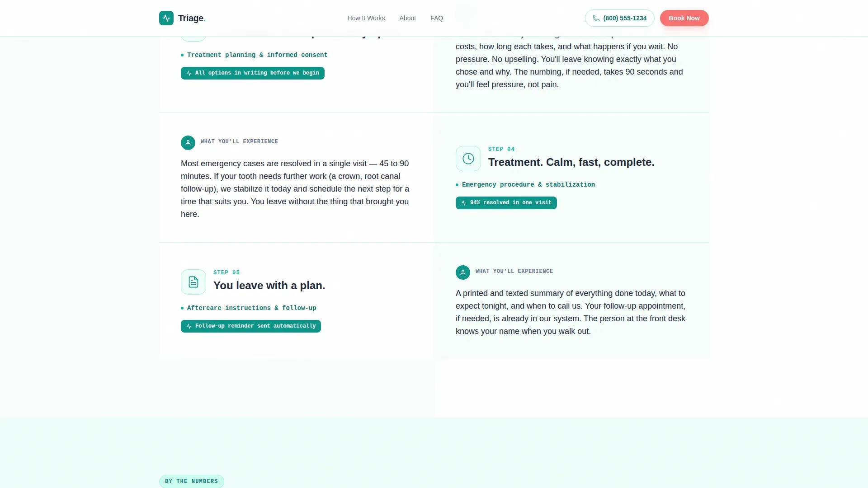Go to the About nav link
The width and height of the screenshot is (868, 488).
(407, 18)
